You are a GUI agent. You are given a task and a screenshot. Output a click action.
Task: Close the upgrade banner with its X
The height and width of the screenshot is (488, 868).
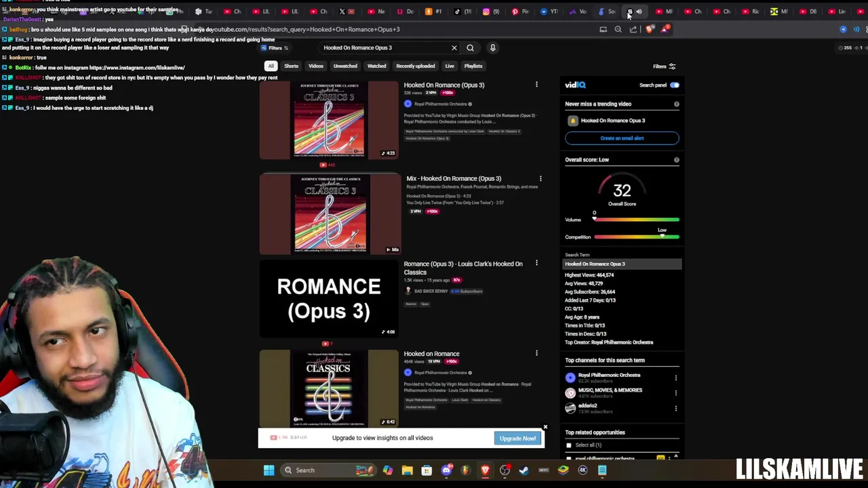(x=545, y=427)
